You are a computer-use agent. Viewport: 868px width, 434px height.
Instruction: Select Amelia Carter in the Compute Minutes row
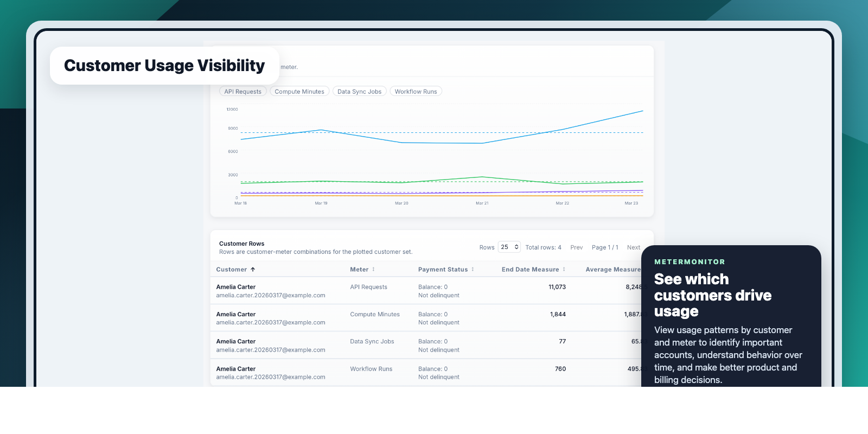236,315
